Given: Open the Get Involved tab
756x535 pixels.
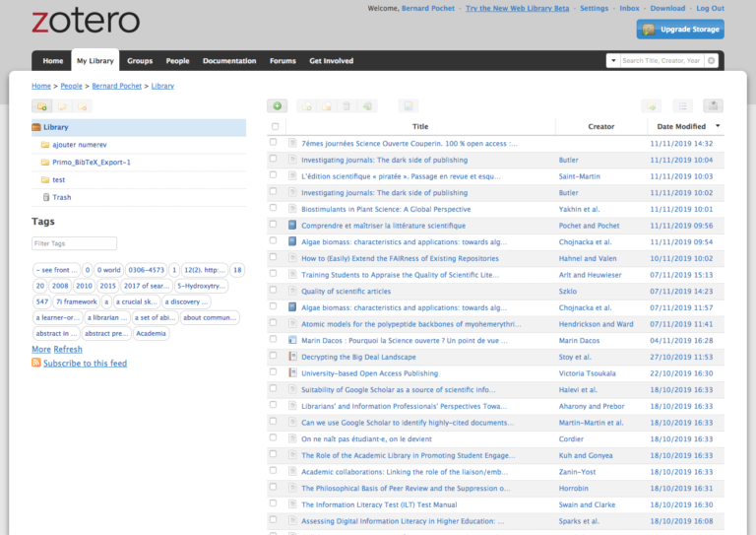Looking at the screenshot, I should point(331,61).
